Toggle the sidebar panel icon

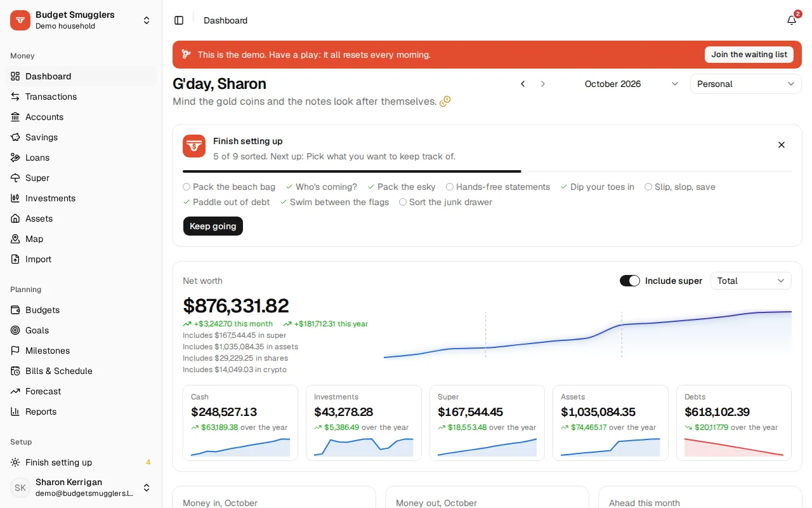pyautogui.click(x=179, y=20)
